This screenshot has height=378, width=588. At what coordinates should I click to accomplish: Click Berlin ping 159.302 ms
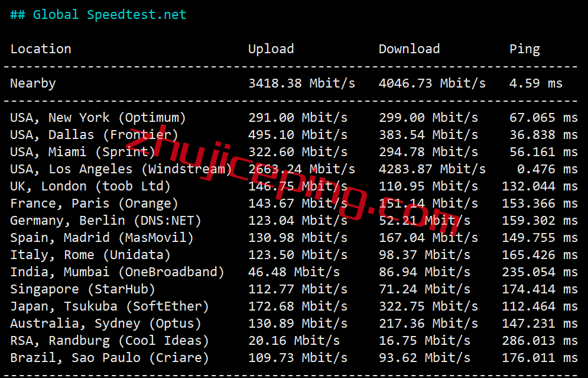pos(540,221)
